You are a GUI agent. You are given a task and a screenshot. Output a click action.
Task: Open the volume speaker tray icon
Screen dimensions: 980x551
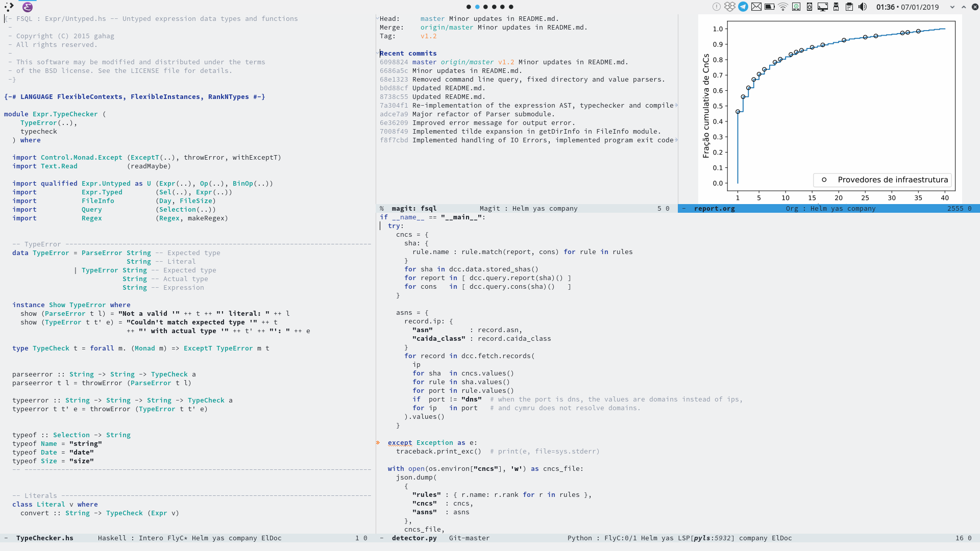point(863,7)
